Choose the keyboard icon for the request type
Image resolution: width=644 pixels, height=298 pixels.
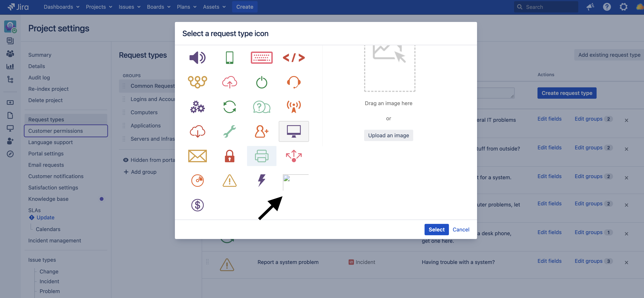pyautogui.click(x=262, y=57)
